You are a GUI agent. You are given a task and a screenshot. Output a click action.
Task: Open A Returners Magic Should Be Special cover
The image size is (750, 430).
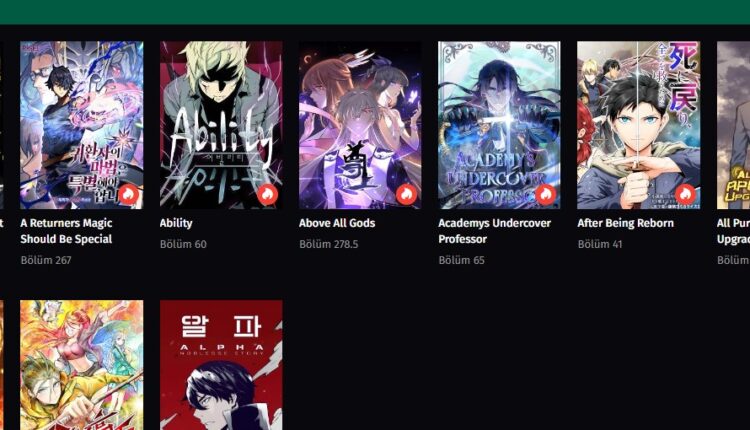click(82, 125)
